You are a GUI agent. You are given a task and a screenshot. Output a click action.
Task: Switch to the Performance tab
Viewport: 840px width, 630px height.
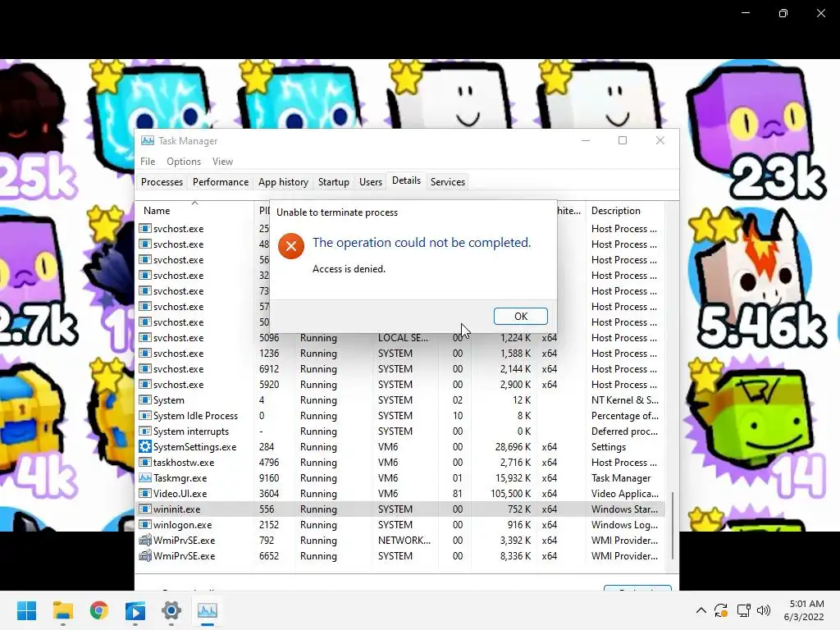pyautogui.click(x=220, y=182)
